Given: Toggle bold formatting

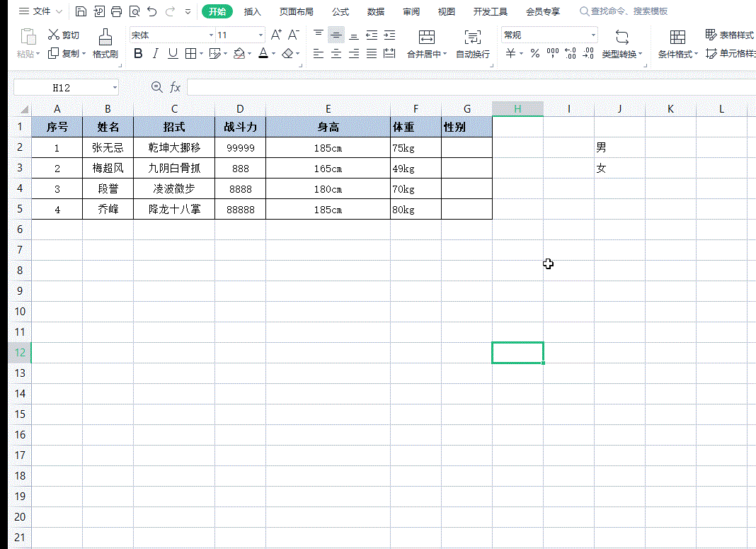Looking at the screenshot, I should click(138, 54).
